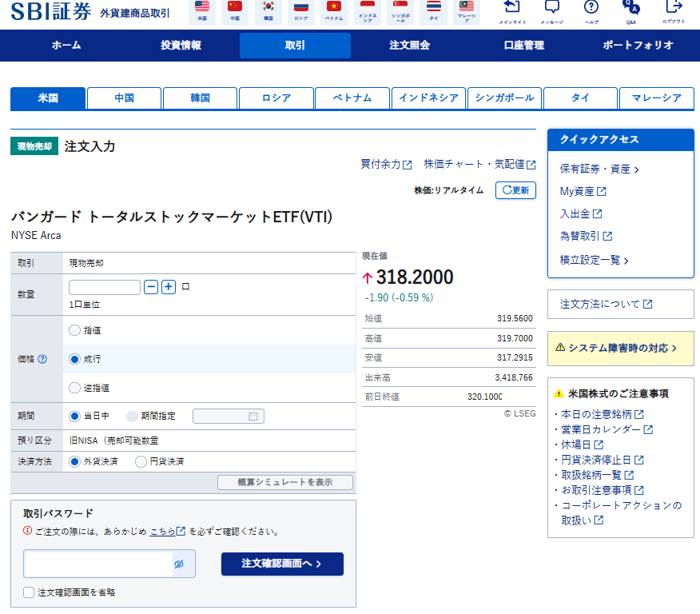
Task: Click the help icon beside 価格
Action: coord(42,359)
